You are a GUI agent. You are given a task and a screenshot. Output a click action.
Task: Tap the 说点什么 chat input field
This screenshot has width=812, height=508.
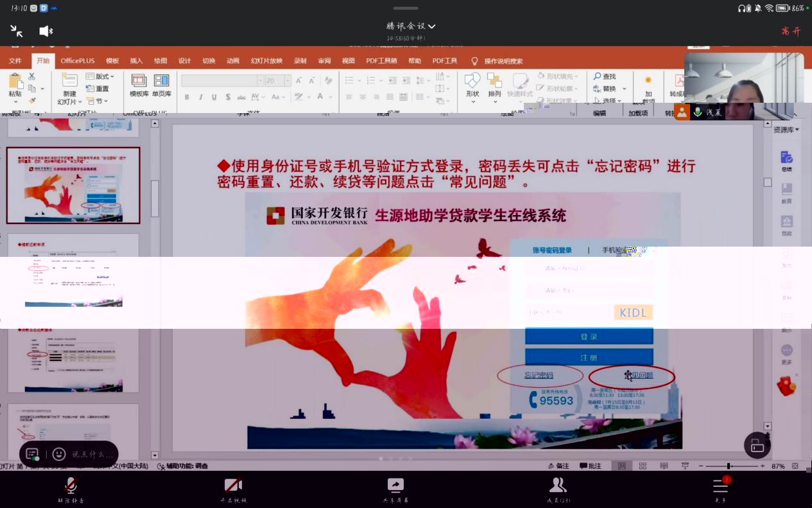[x=92, y=454]
